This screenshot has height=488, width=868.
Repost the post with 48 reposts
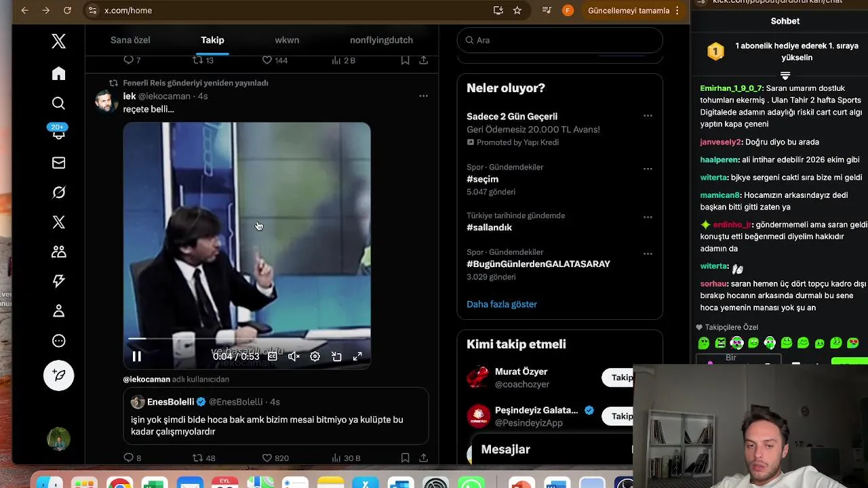(x=204, y=458)
